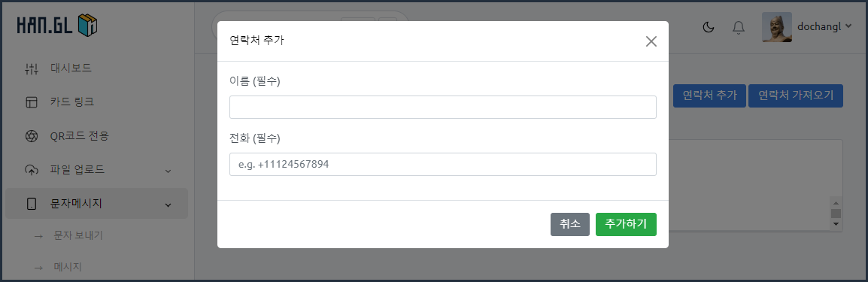Open the 문자 보내기 menu item
868x282 pixels.
coord(78,235)
